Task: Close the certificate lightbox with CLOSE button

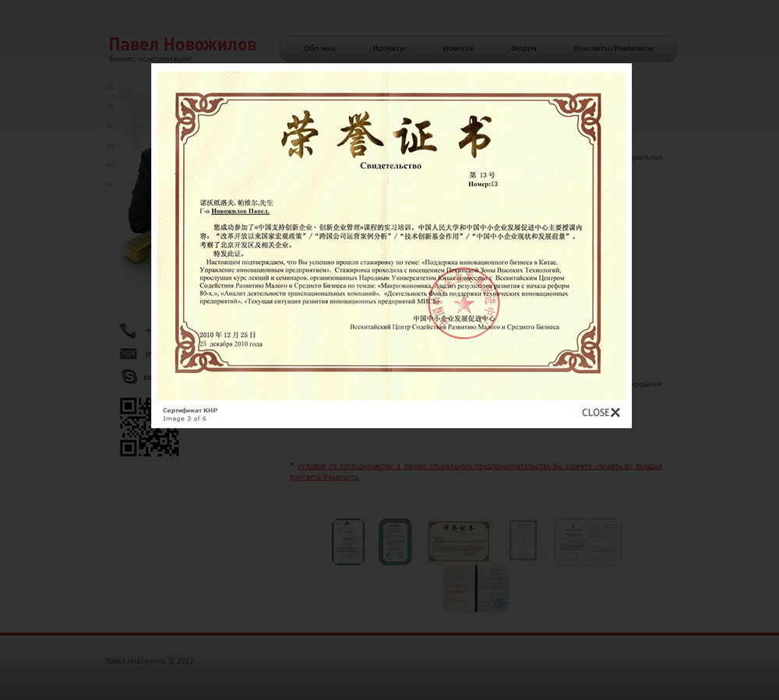Action: [601, 413]
